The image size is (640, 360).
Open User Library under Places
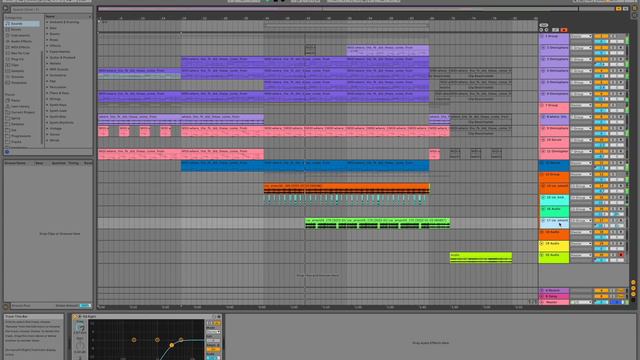click(20, 107)
